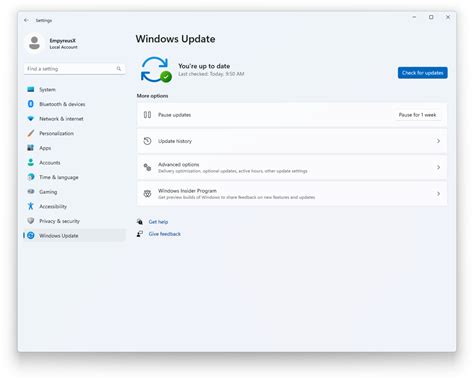Click the Update history clock icon
This screenshot has height=380, width=474.
click(147, 141)
